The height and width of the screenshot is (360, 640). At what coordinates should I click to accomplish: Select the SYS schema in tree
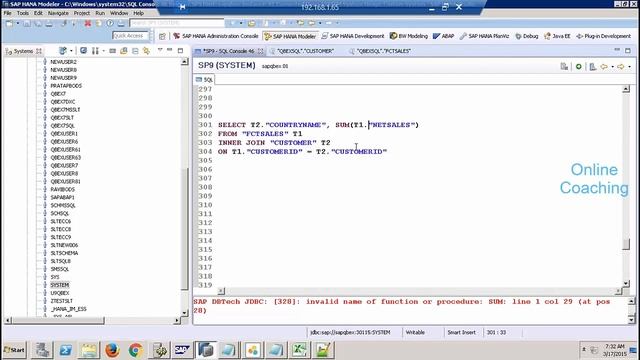point(55,277)
